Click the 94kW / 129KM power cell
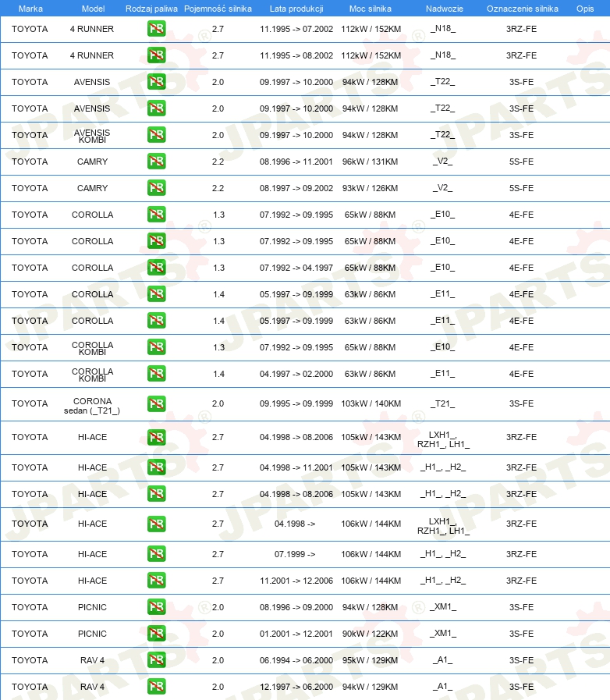Viewport: 610px width, 700px height. (370, 687)
